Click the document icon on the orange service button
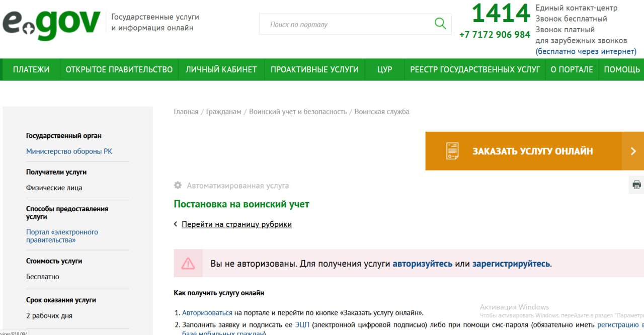The height and width of the screenshot is (335, 644). [452, 150]
